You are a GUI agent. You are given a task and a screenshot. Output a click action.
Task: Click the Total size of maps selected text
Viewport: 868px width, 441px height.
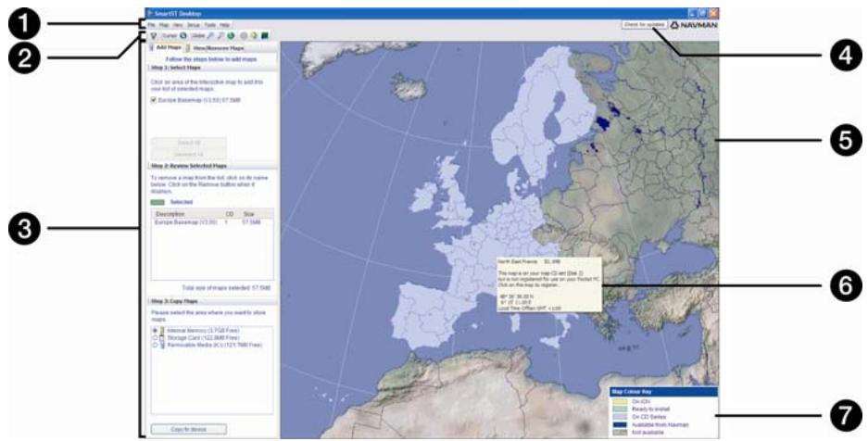[226, 288]
